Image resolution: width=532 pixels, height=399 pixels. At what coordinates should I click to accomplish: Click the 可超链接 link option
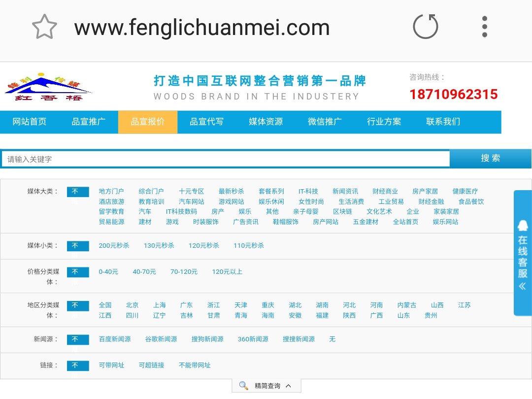151,366
